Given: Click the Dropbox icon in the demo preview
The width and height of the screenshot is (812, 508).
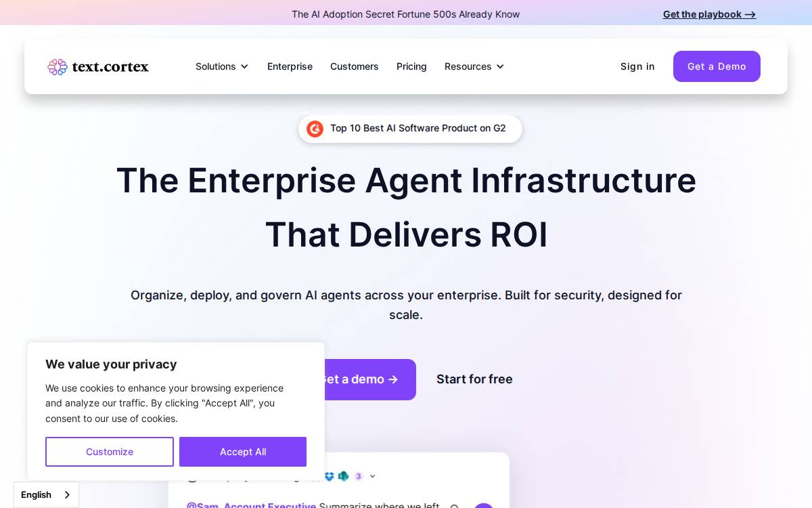Looking at the screenshot, I should pos(330,476).
